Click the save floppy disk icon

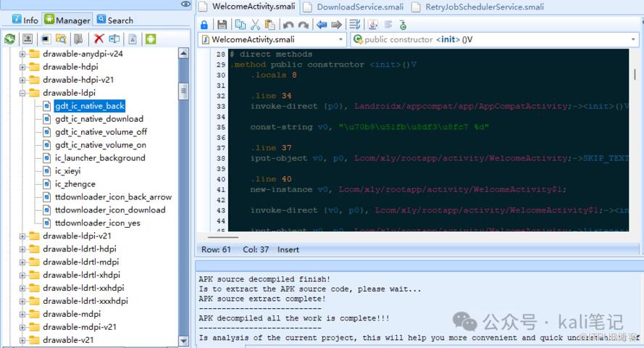click(222, 25)
